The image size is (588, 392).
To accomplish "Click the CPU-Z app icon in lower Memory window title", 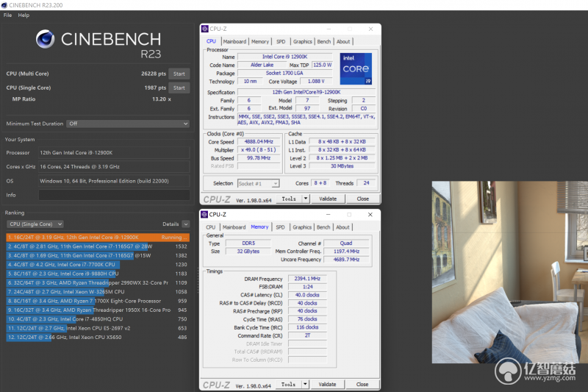I will (204, 215).
